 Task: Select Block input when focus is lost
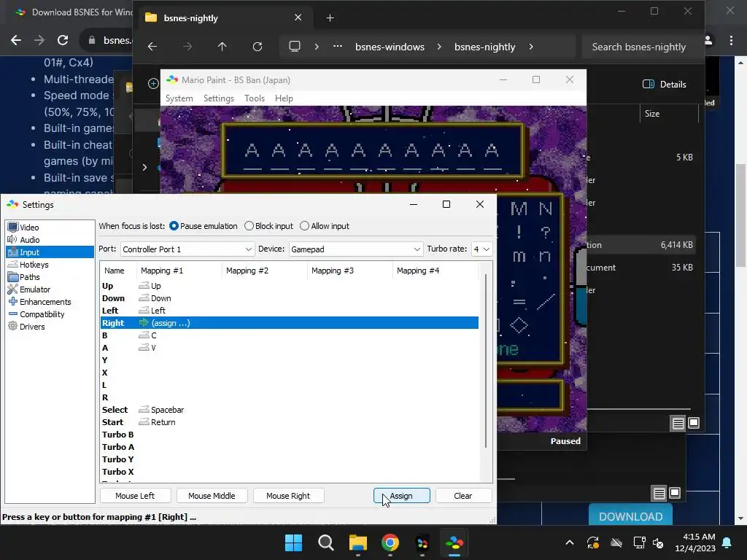click(268, 226)
